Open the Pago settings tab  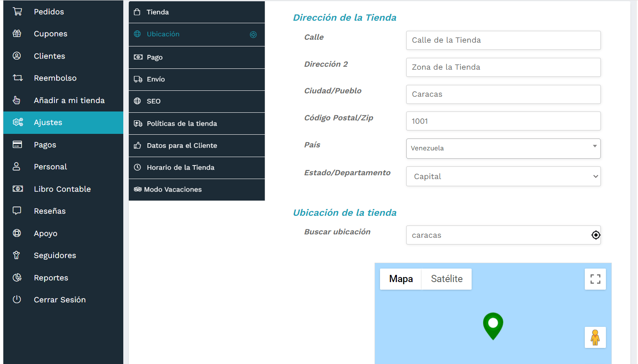[x=196, y=57]
